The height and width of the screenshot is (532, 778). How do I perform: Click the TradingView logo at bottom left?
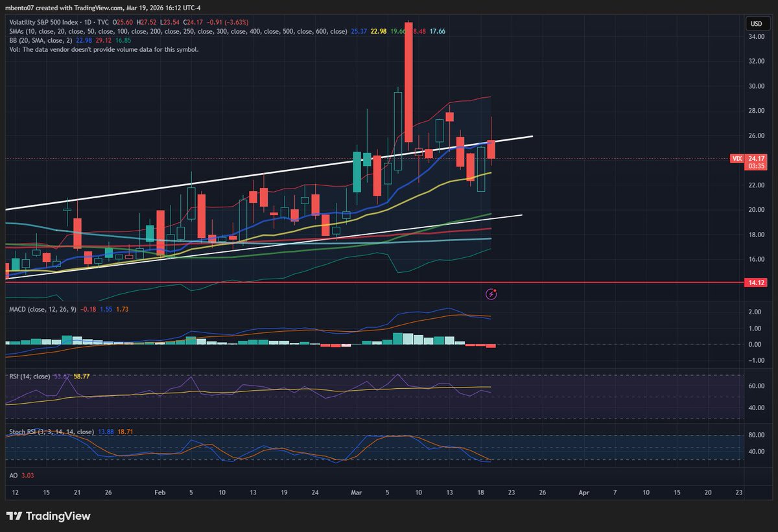(x=48, y=516)
